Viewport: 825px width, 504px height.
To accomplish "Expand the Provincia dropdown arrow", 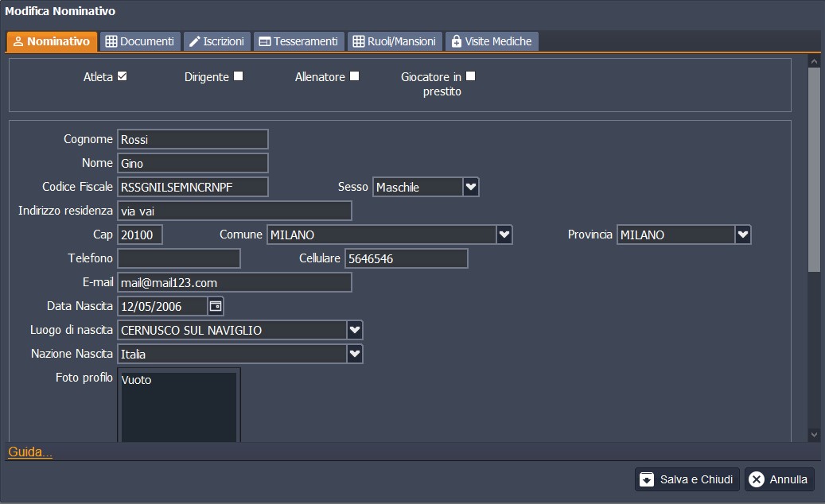I will 742,235.
